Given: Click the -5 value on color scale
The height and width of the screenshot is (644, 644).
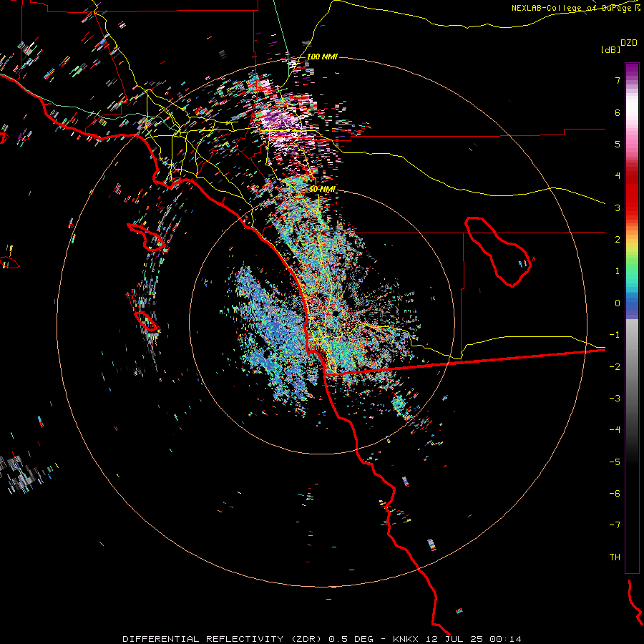Looking at the screenshot, I should point(615,462).
